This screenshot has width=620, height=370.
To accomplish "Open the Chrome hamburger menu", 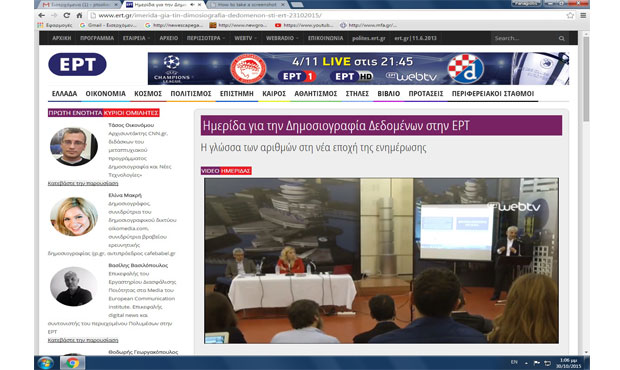I will coord(583,15).
